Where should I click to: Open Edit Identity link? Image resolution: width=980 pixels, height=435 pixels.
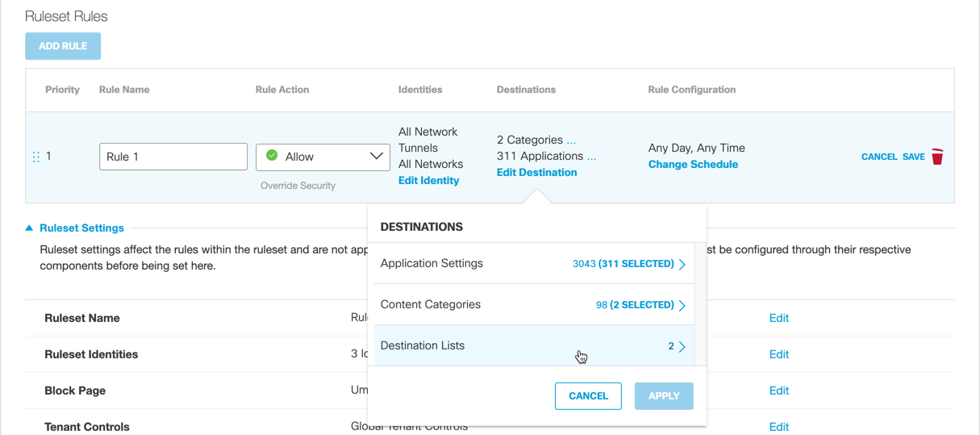[x=428, y=181]
